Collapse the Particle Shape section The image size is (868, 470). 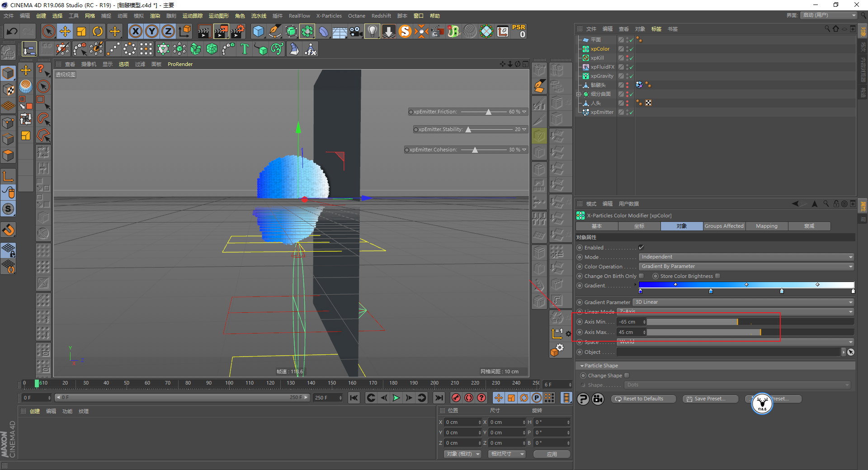582,366
